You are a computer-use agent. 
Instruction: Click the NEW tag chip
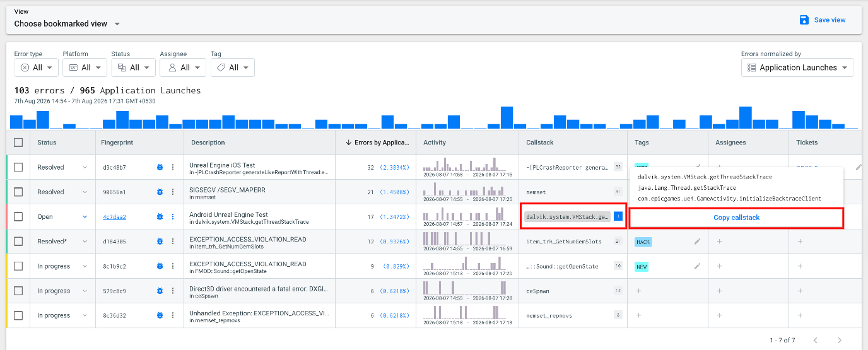(x=642, y=266)
